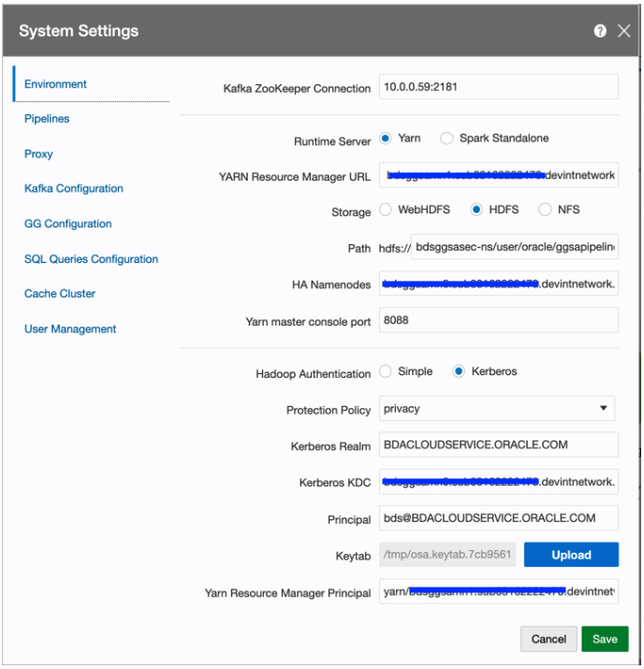Go to Kafka Configuration tab
Image resolution: width=644 pixels, height=669 pixels.
(x=74, y=189)
